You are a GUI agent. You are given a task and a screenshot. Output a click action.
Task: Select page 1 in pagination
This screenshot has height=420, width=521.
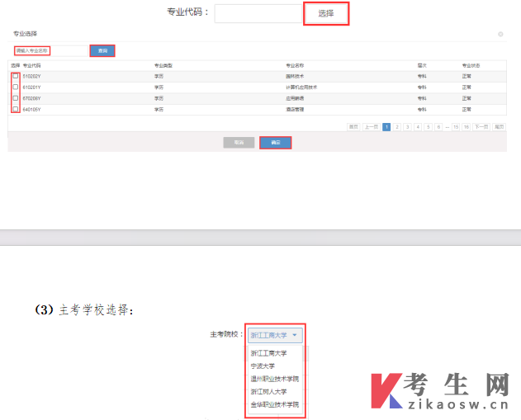point(386,127)
